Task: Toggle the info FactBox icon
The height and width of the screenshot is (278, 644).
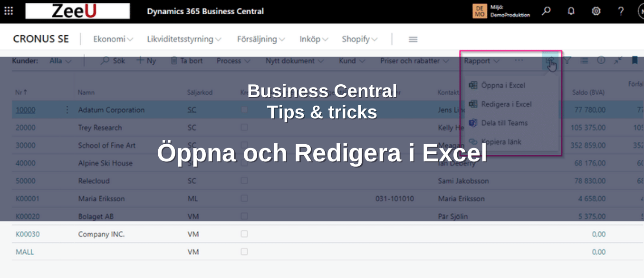Action: pyautogui.click(x=601, y=61)
